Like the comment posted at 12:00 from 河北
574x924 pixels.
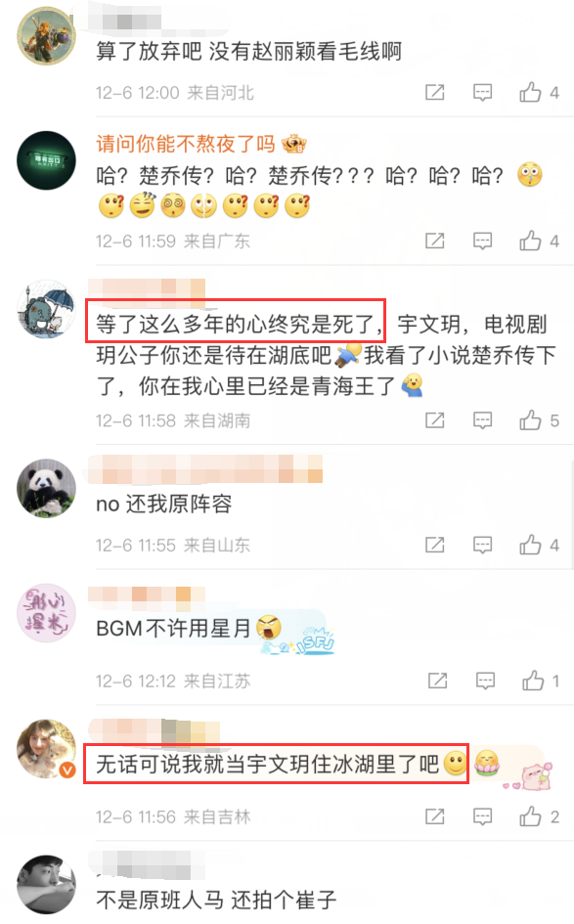(x=538, y=93)
